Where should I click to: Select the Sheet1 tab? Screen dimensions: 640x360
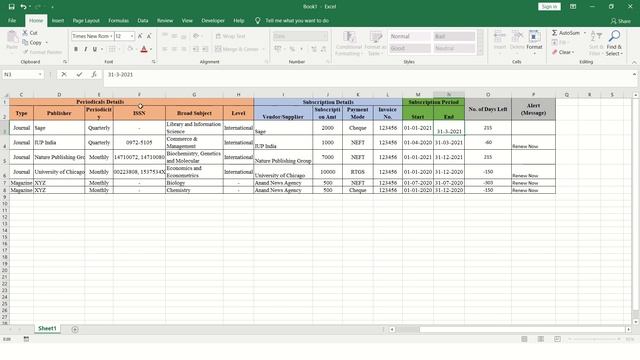(47, 329)
